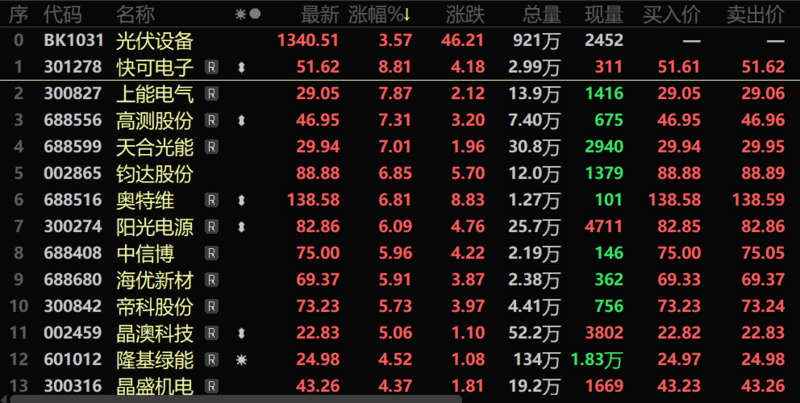
Task: Click current volume 1.83万 for 隆基绿能
Action: pos(597,360)
